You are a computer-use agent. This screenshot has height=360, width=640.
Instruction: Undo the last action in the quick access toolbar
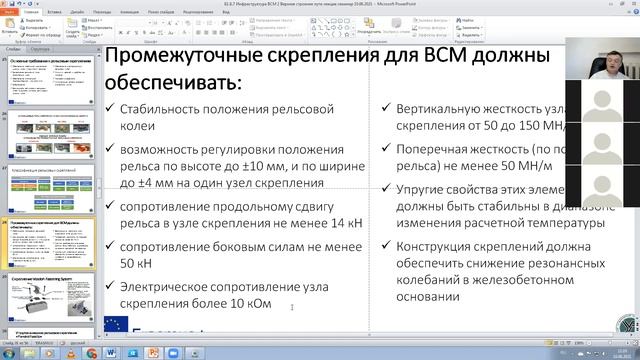point(19,4)
